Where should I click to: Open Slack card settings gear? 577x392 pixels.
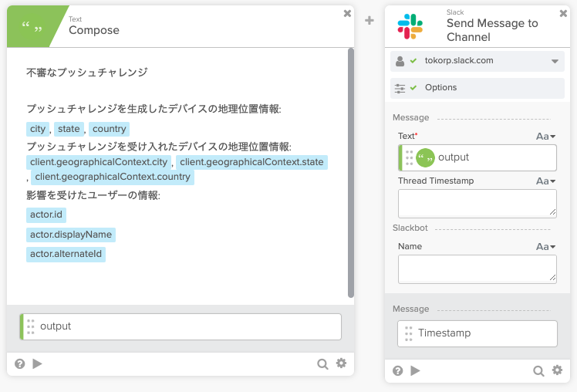[x=557, y=370]
